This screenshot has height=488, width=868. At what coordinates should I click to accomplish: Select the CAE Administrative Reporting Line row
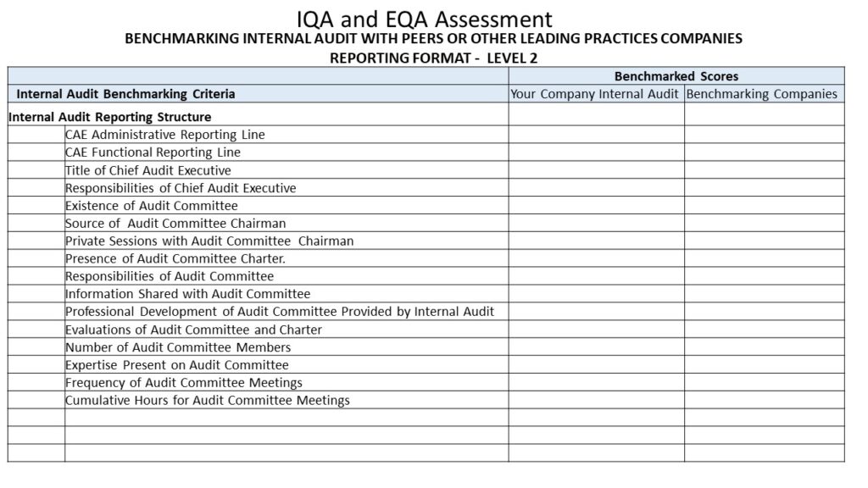[x=165, y=135]
